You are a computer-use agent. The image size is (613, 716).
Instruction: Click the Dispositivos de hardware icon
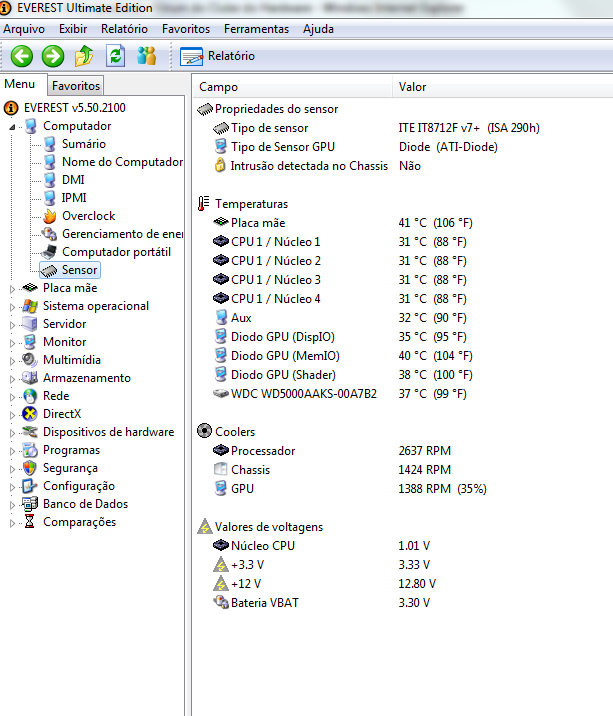click(x=30, y=432)
